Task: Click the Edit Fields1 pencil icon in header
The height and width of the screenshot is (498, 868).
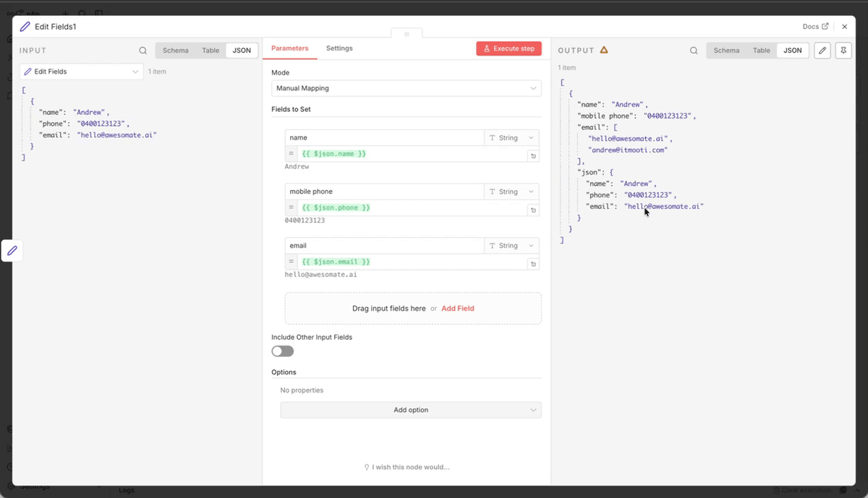Action: pos(24,26)
